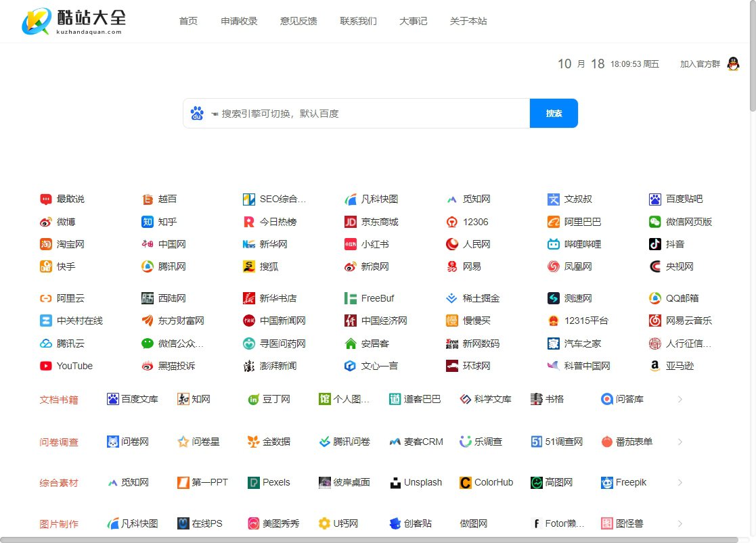Open the 哔哩哔哩 icon
The image size is (756, 543).
pos(554,244)
